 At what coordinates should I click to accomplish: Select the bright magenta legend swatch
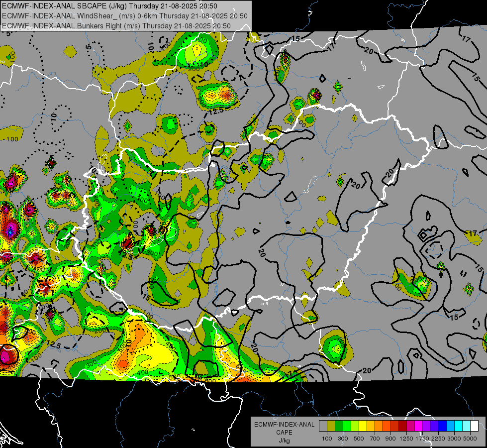419,426
